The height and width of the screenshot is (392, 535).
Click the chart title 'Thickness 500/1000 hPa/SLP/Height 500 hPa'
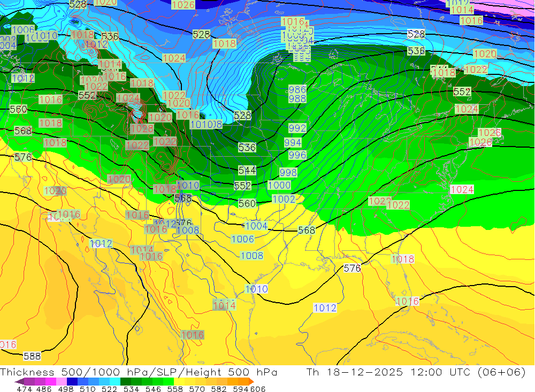pos(139,372)
